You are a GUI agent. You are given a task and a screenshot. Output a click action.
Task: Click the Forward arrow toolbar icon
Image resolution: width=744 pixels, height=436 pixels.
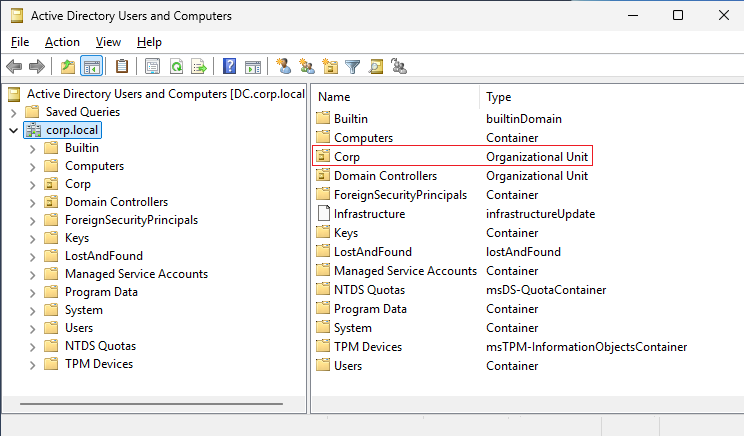tap(37, 66)
